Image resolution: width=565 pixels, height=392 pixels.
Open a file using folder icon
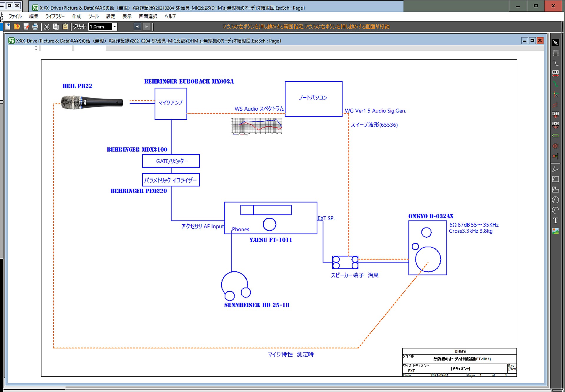[17, 26]
